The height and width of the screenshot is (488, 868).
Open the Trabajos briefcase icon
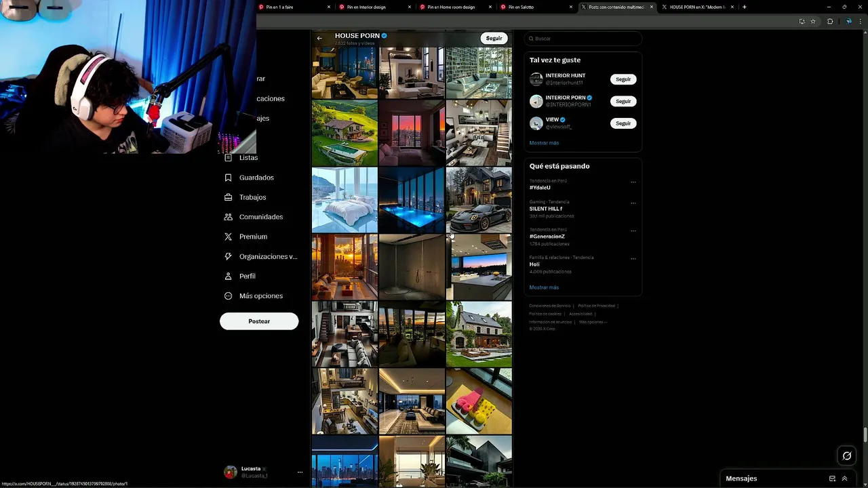coord(229,197)
